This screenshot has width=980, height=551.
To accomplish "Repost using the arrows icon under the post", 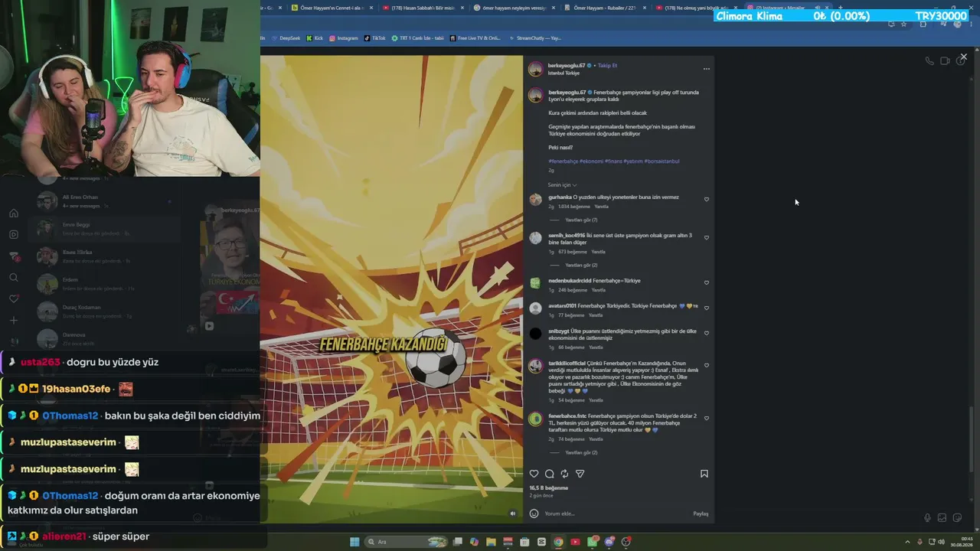I will pyautogui.click(x=564, y=474).
